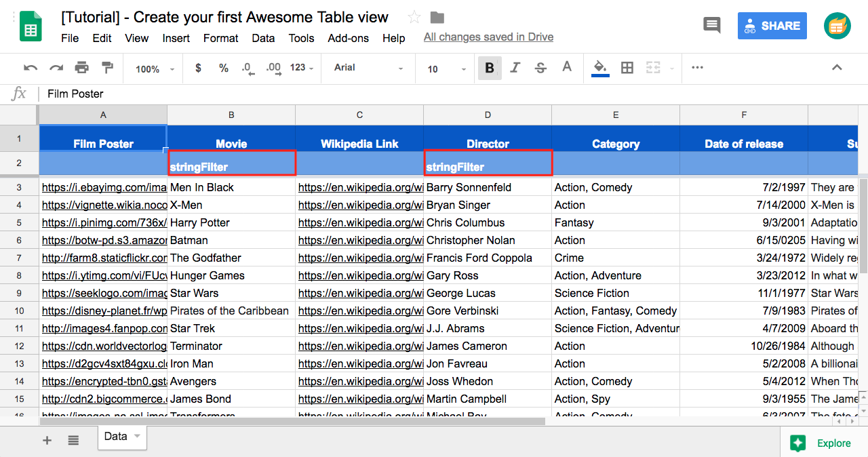Select column B header

231,115
